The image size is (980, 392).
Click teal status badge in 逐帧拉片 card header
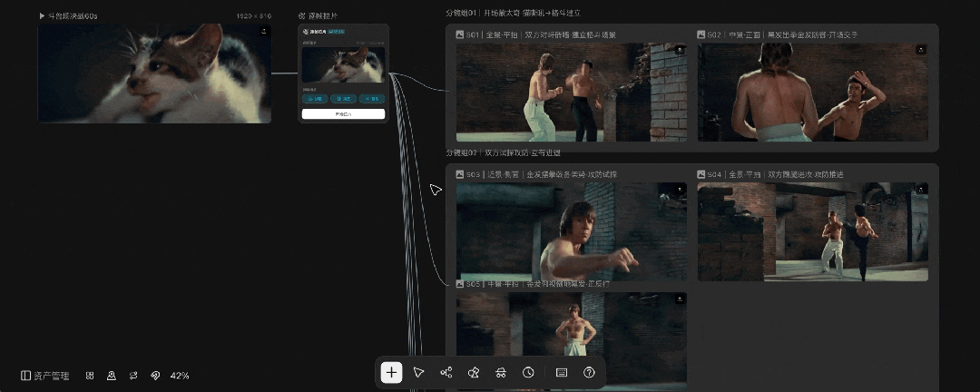337,31
